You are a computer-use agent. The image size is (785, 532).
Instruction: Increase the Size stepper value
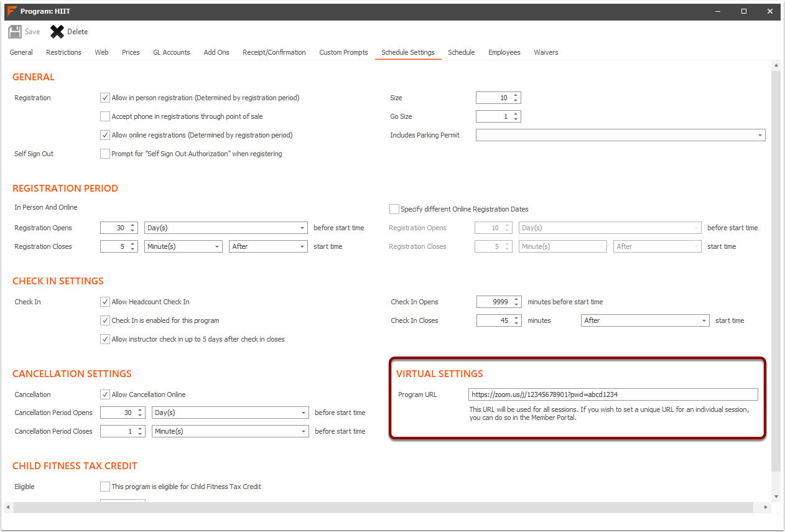[x=516, y=95]
